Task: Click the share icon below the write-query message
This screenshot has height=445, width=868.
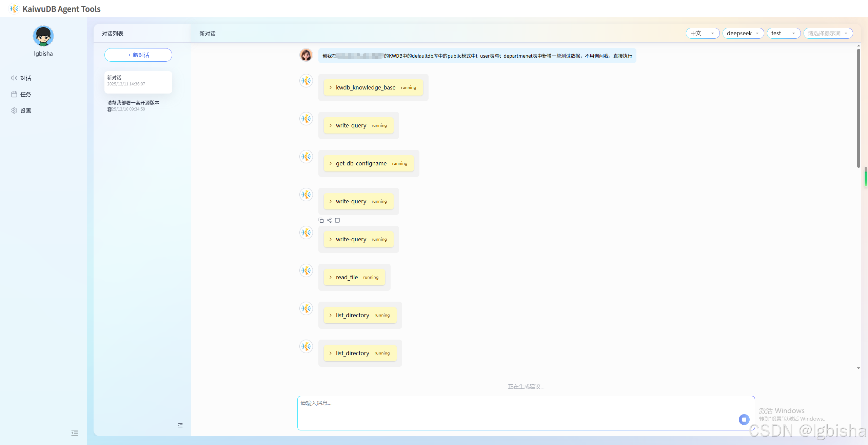Action: click(329, 220)
